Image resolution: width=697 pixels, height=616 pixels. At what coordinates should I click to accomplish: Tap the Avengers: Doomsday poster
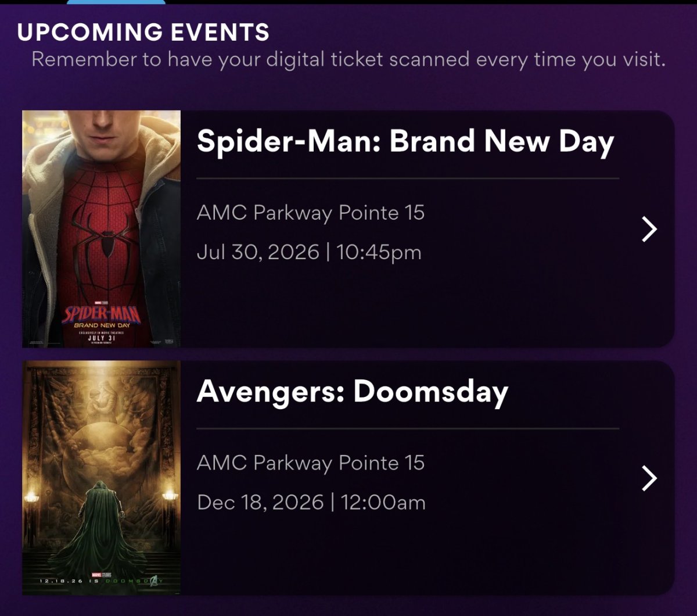(102, 478)
